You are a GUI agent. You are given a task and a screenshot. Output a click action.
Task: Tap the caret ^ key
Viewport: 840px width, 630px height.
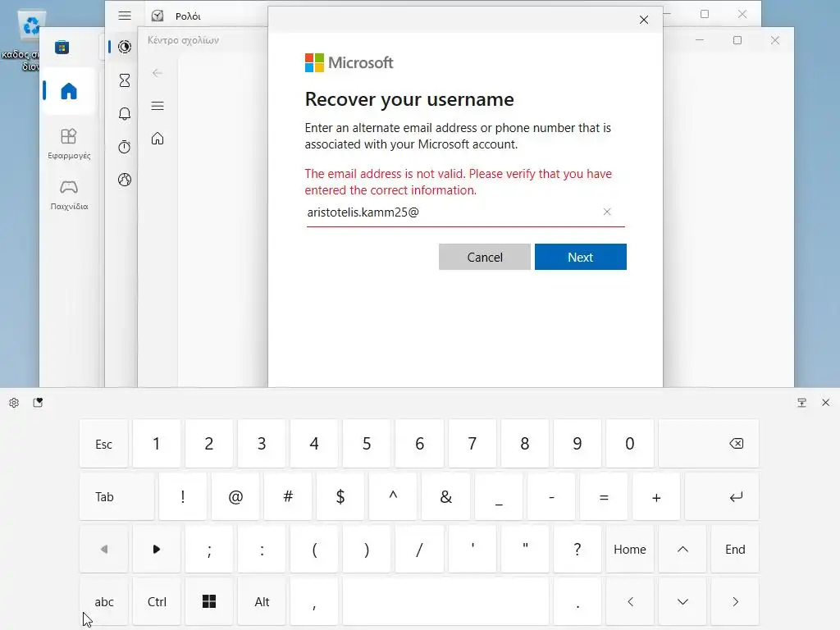393,496
